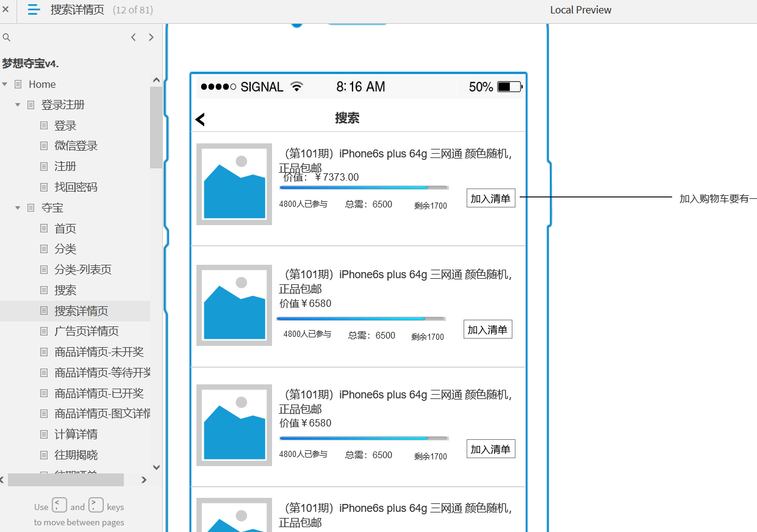Click page icon beside 首页
The image size is (757, 532).
[43, 229]
